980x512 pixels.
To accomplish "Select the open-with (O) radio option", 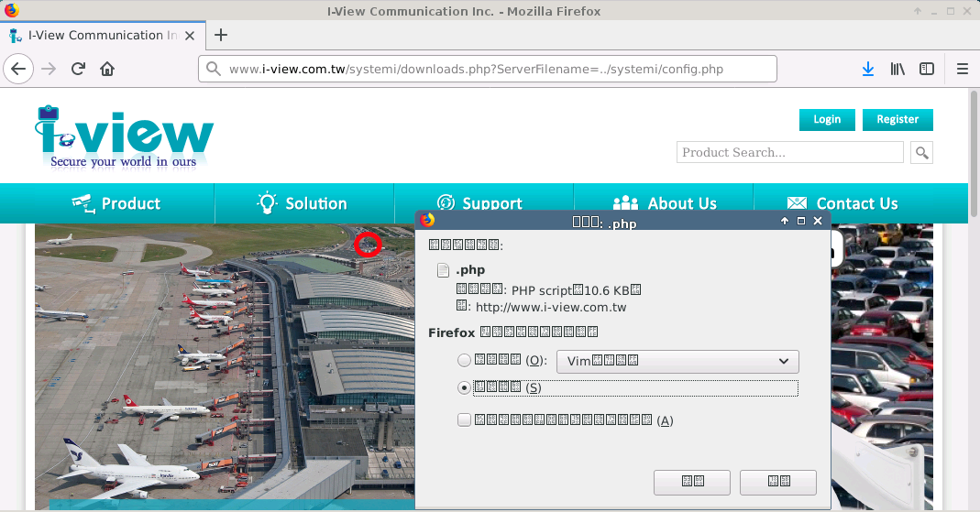I will pos(464,360).
